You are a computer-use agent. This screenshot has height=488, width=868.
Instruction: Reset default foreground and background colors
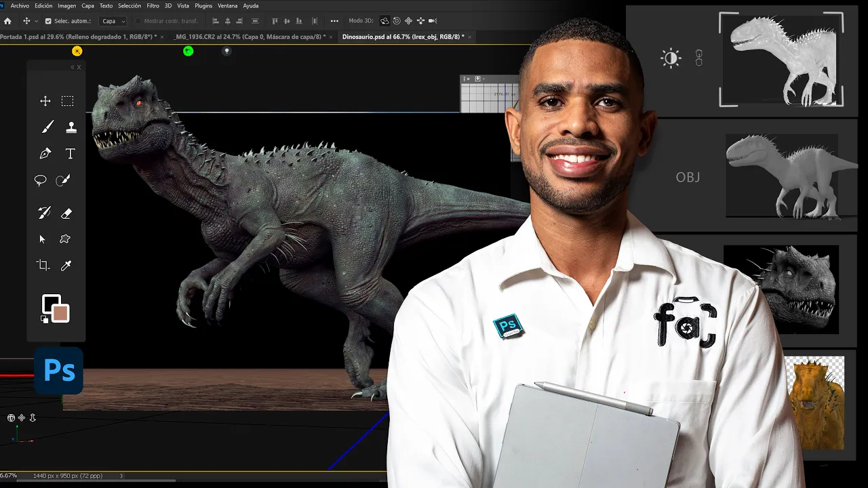pos(44,319)
